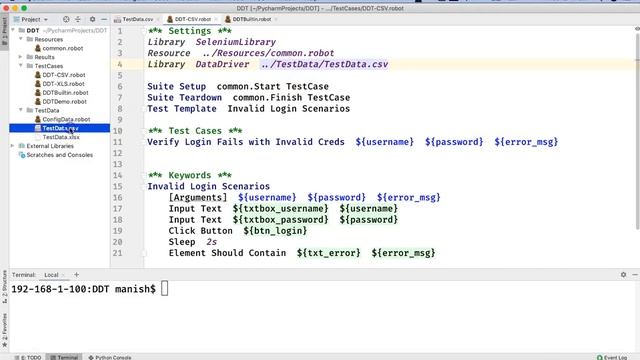Expand External Libraries node
640x360 pixels.
(13, 145)
